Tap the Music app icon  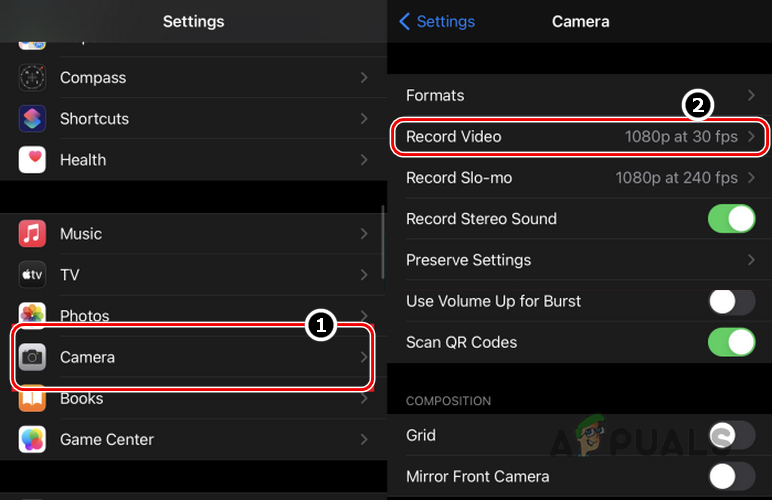click(32, 234)
